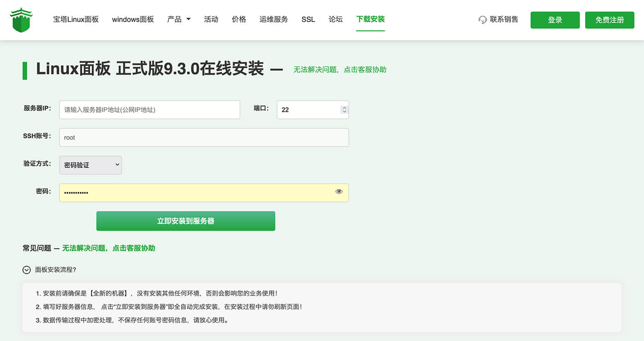The image size is (644, 341).
Task: Click the headset icon beside 联系销售
Action: click(483, 20)
